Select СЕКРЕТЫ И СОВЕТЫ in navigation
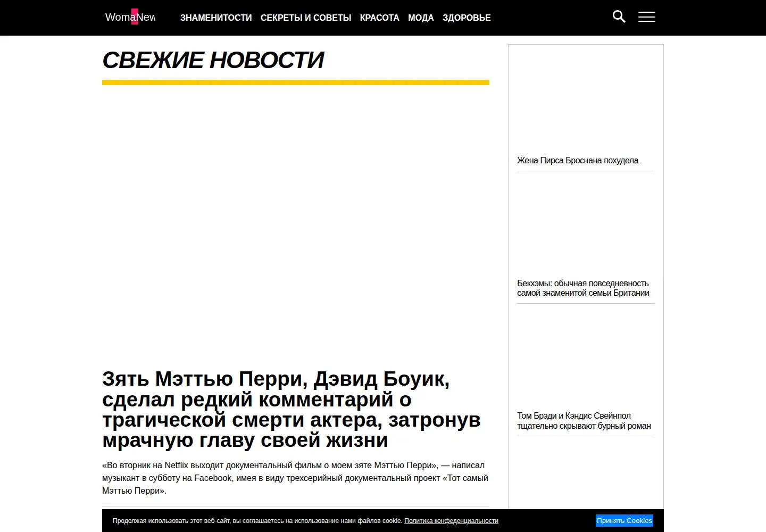Image resolution: width=766 pixels, height=532 pixels. pyautogui.click(x=306, y=18)
